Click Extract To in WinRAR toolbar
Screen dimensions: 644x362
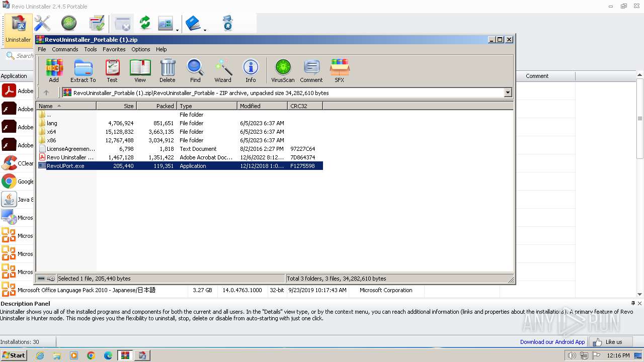click(x=83, y=70)
